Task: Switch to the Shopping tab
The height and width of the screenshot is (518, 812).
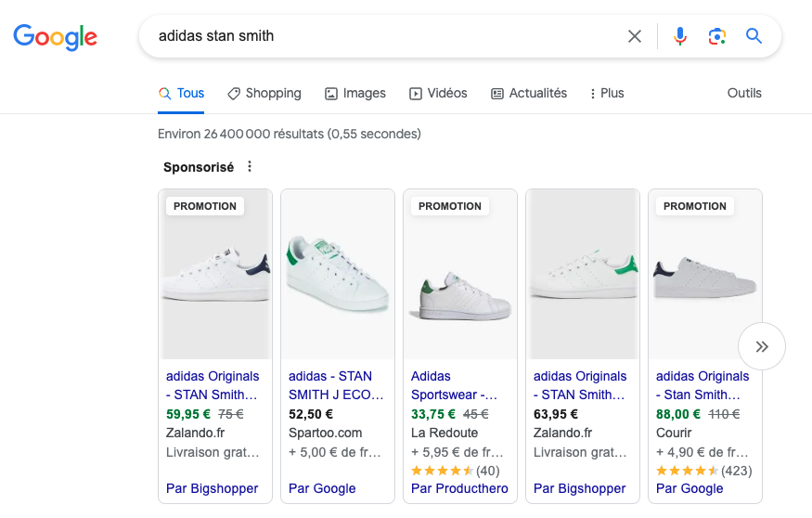Action: pyautogui.click(x=264, y=93)
